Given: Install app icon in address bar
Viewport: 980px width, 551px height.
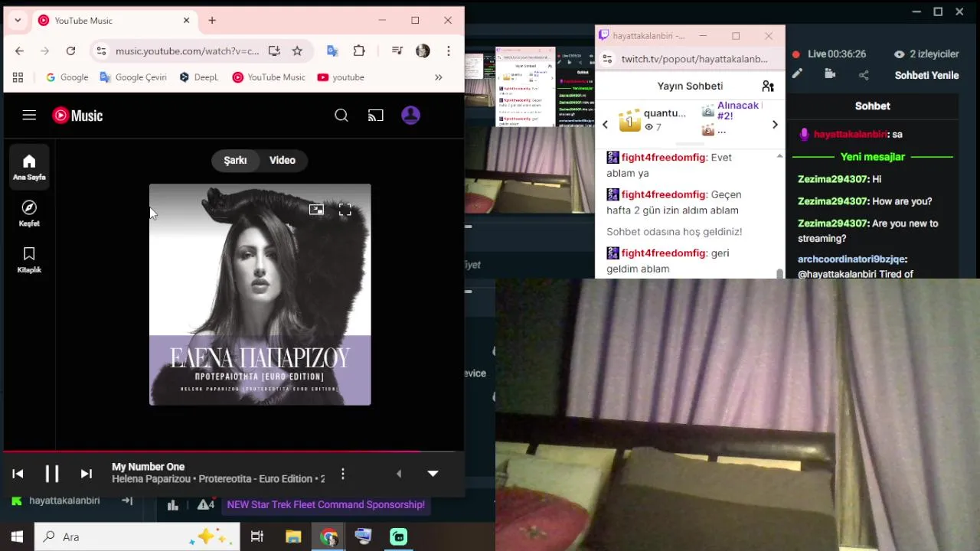Looking at the screenshot, I should click(x=274, y=51).
